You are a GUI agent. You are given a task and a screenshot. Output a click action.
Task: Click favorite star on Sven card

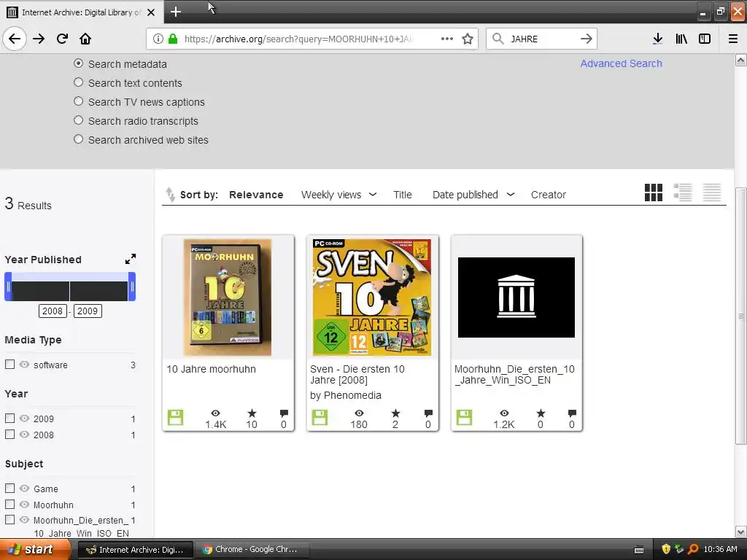(395, 413)
